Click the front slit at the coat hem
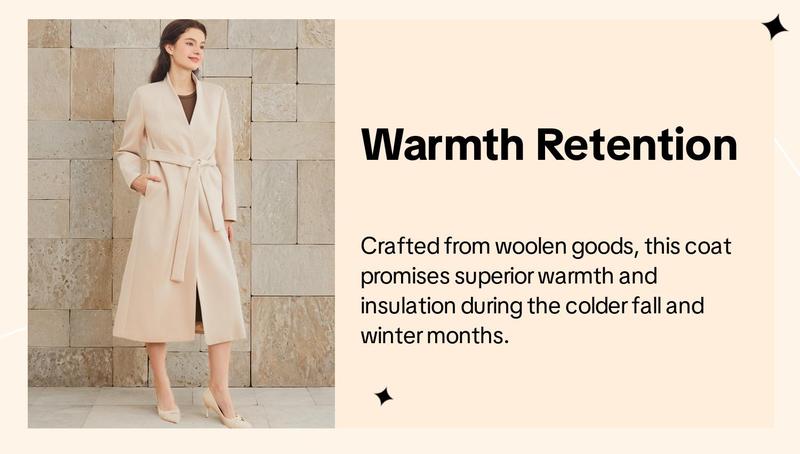800x454 pixels. 199,310
